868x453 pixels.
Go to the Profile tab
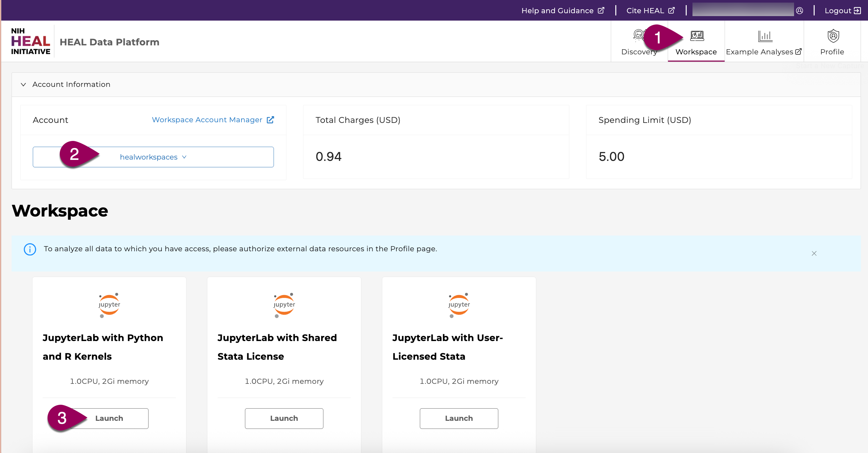832,41
